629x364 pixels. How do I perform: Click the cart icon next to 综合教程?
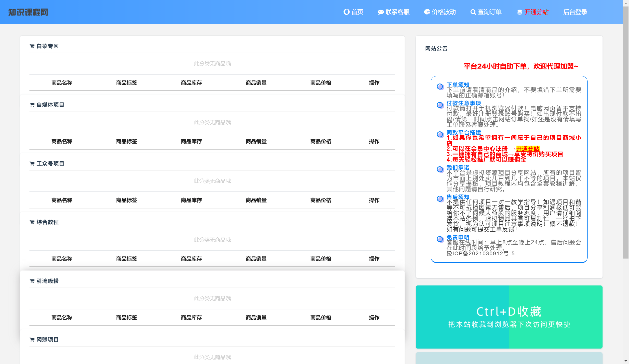(32, 222)
